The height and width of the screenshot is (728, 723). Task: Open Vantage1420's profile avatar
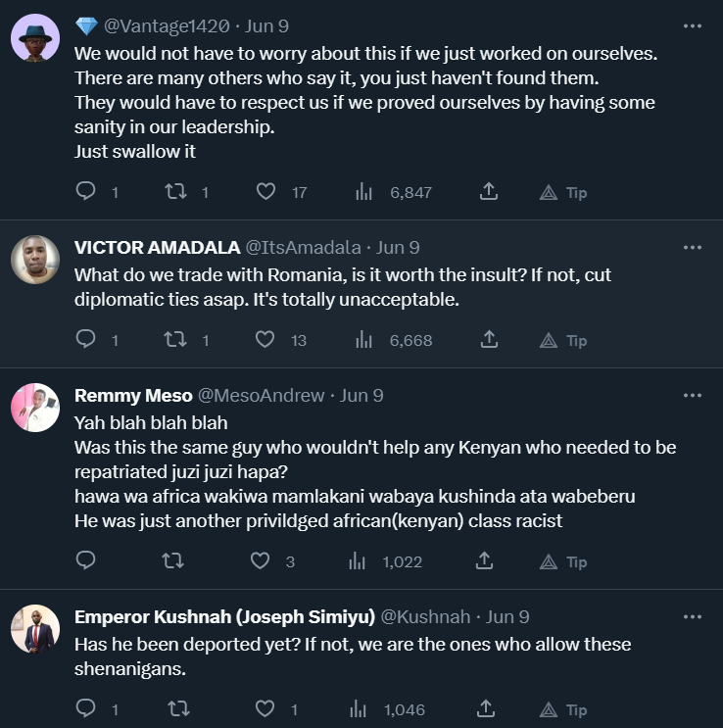(x=35, y=39)
